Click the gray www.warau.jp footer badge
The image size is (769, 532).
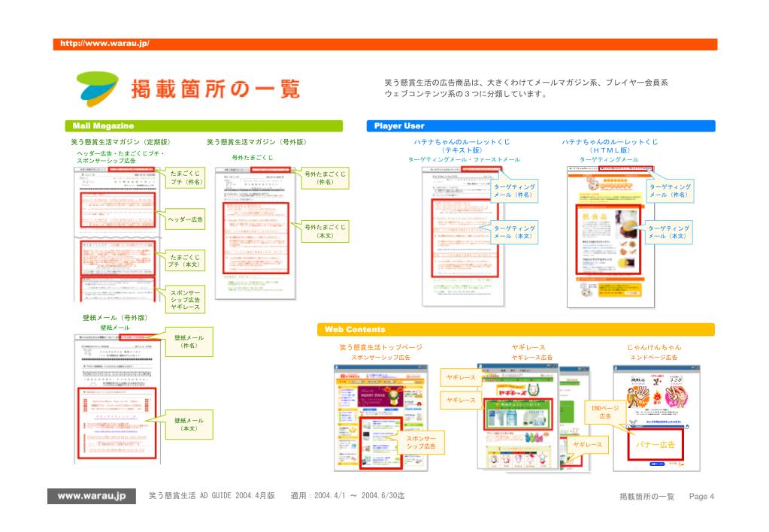tap(92, 496)
